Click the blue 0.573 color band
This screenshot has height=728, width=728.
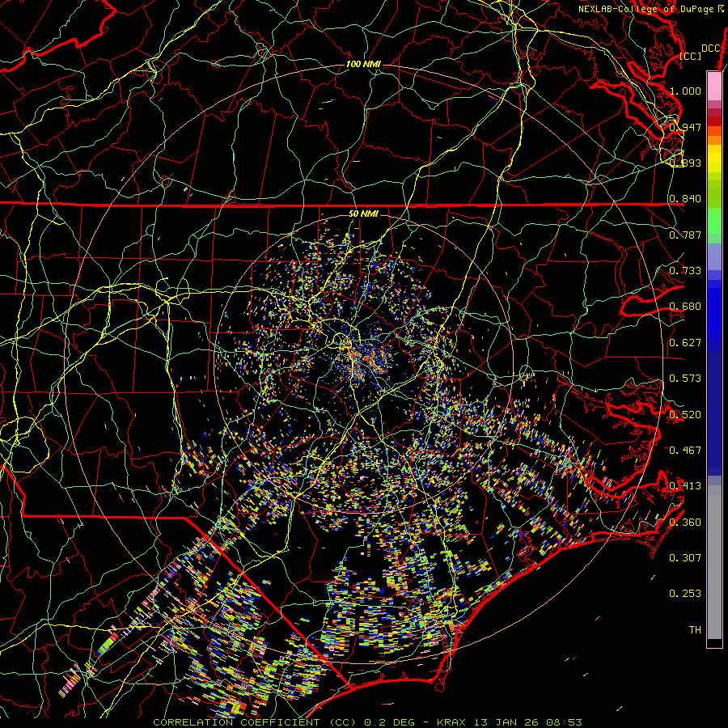pos(714,378)
